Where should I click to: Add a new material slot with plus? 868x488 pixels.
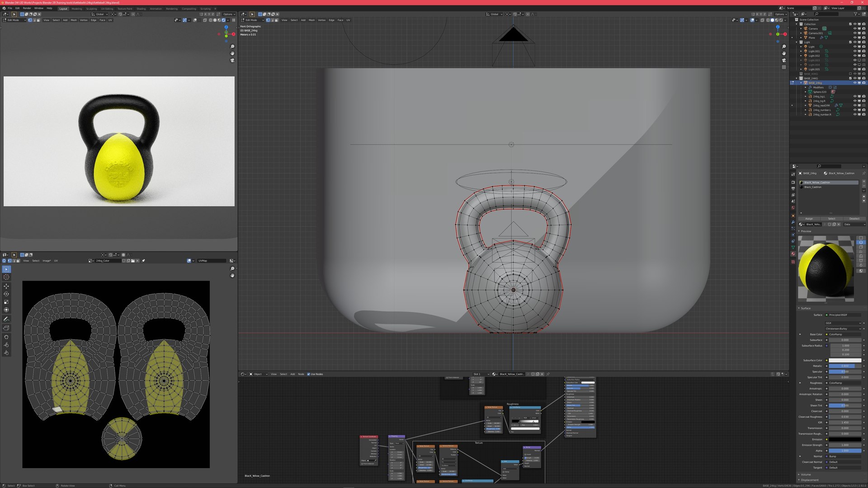[864, 182]
